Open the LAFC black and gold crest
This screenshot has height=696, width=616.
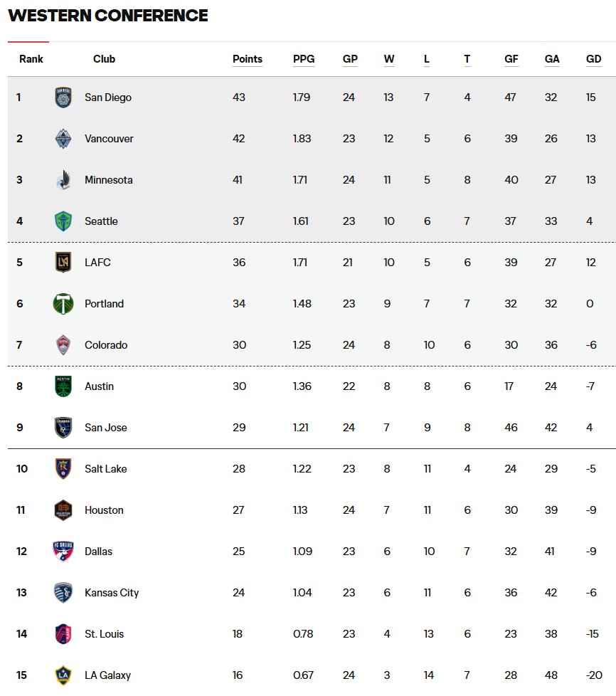click(x=63, y=263)
